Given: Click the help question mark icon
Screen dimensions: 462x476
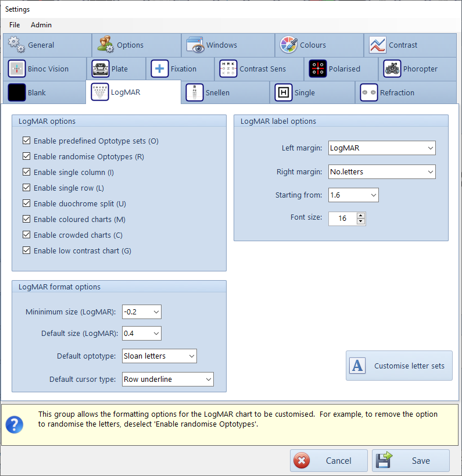Looking at the screenshot, I should click(x=15, y=424).
